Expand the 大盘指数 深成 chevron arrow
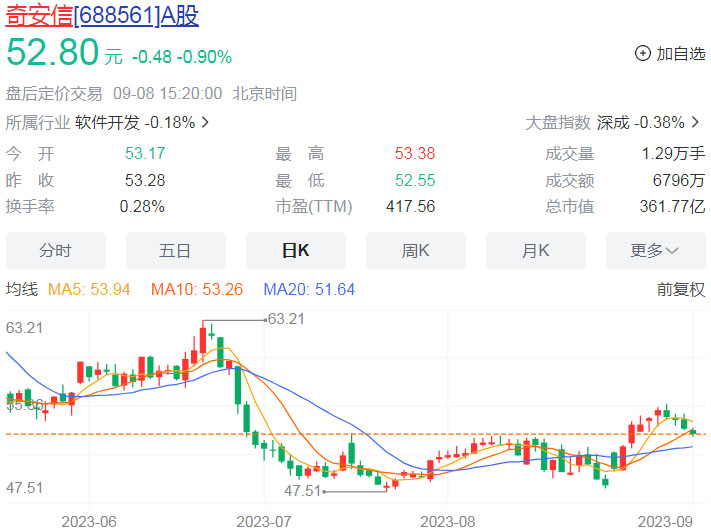Screen dimensions: 711x531 (x=695, y=122)
